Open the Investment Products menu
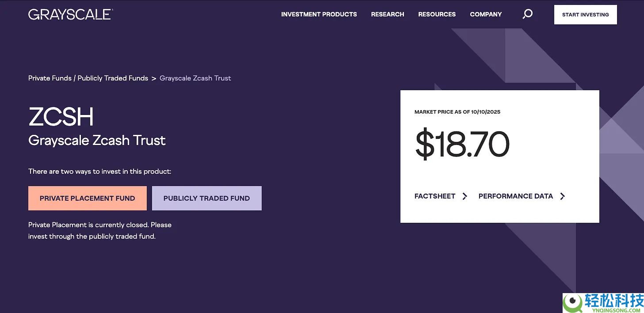 (x=319, y=14)
